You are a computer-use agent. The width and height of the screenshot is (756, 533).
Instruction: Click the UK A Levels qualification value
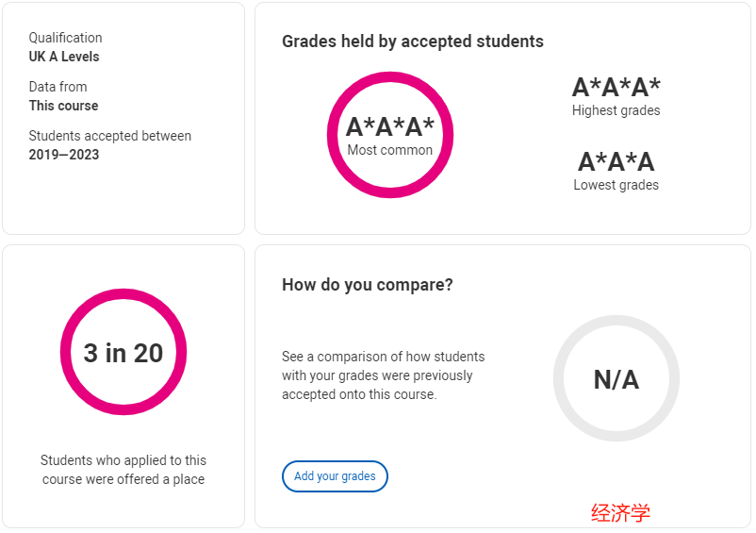click(x=64, y=57)
